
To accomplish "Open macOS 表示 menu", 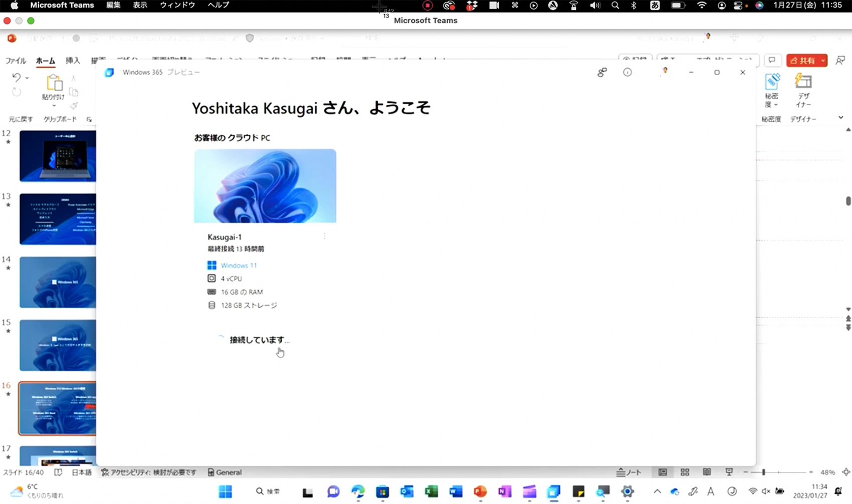I will pos(140,5).
